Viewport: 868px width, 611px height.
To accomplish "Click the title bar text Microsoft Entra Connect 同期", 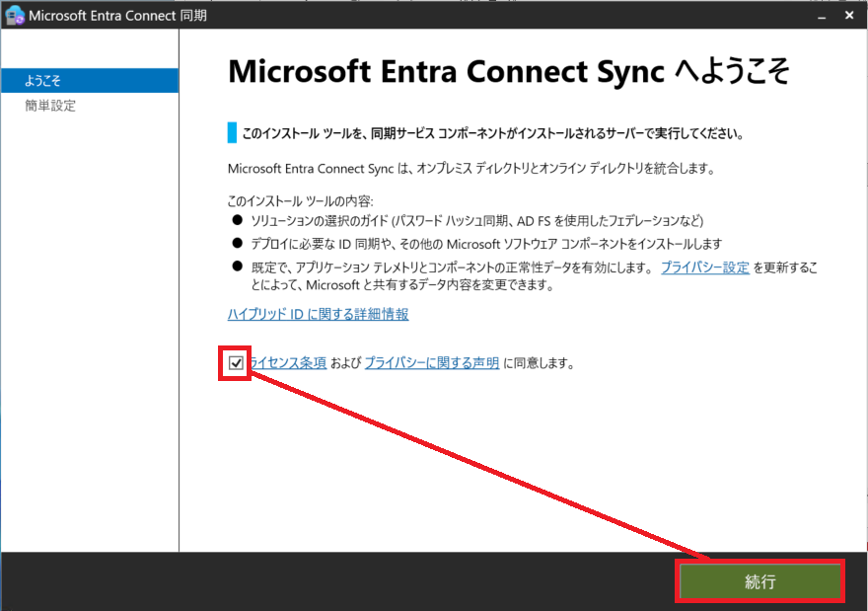I will click(118, 16).
